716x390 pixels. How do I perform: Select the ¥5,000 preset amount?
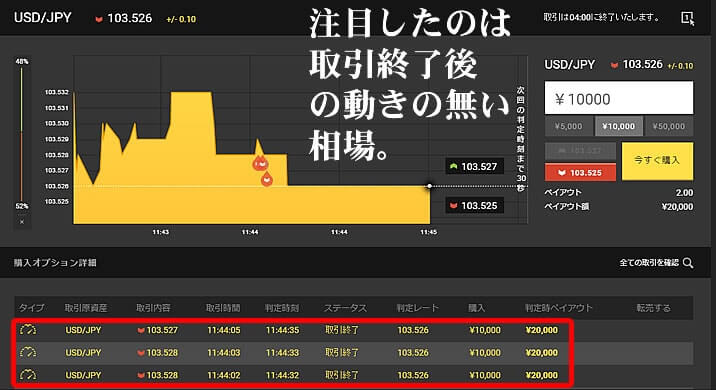[x=569, y=126]
